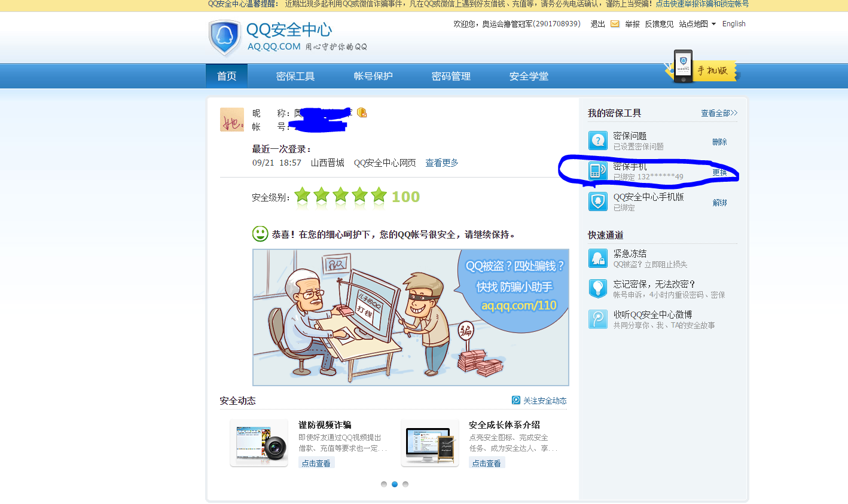Switch to English language link
Screen dimensions: 848x504
click(x=734, y=24)
